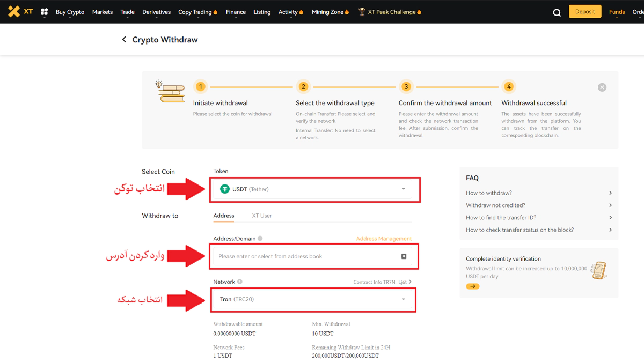Open the Copy Trading menu
Screen dimensions: 644x362
coord(197,12)
